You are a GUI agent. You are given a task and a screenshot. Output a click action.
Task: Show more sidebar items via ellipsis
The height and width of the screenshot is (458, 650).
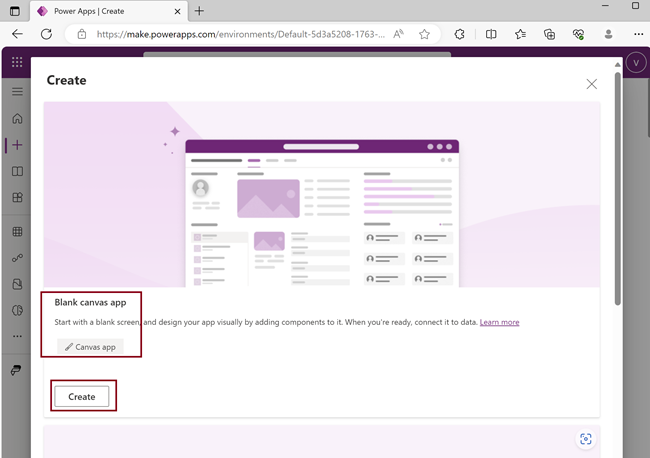pos(17,336)
